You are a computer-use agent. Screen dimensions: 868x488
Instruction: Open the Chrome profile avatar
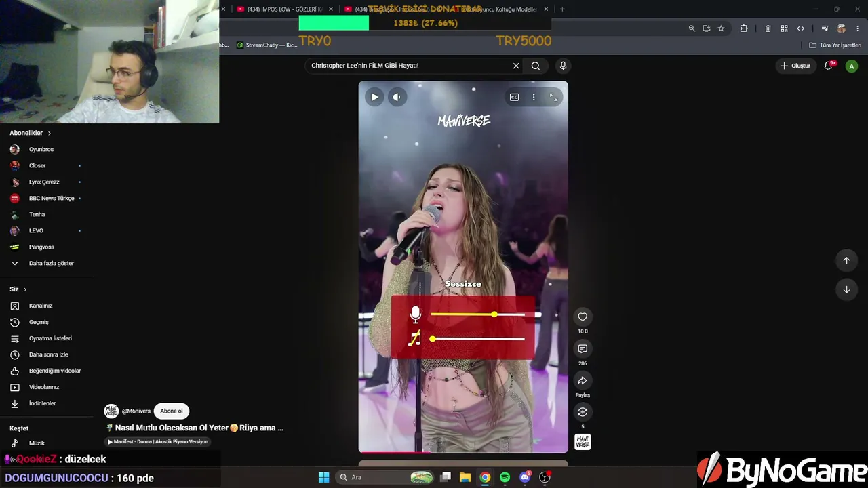click(842, 28)
